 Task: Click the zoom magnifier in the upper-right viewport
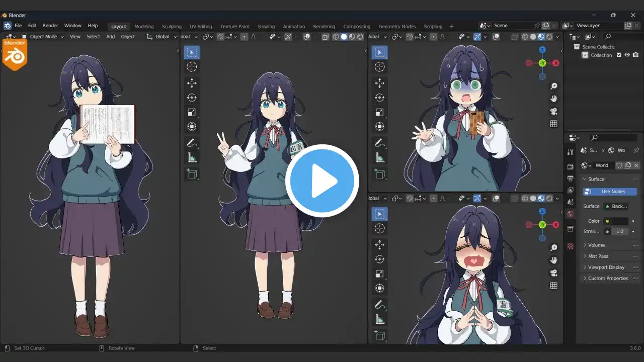[x=554, y=86]
